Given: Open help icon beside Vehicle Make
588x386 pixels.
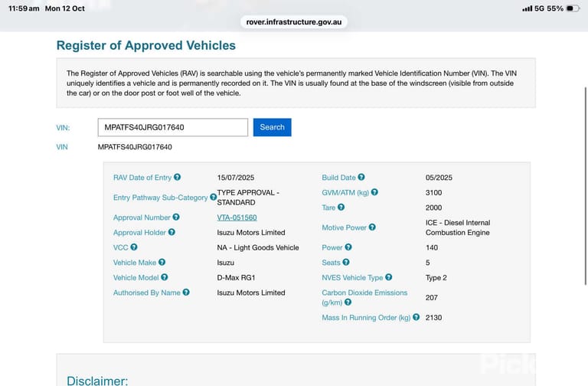Looking at the screenshot, I should [x=162, y=262].
